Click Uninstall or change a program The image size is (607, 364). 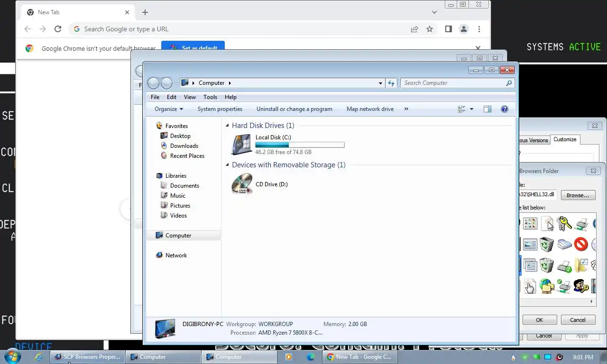[294, 109]
